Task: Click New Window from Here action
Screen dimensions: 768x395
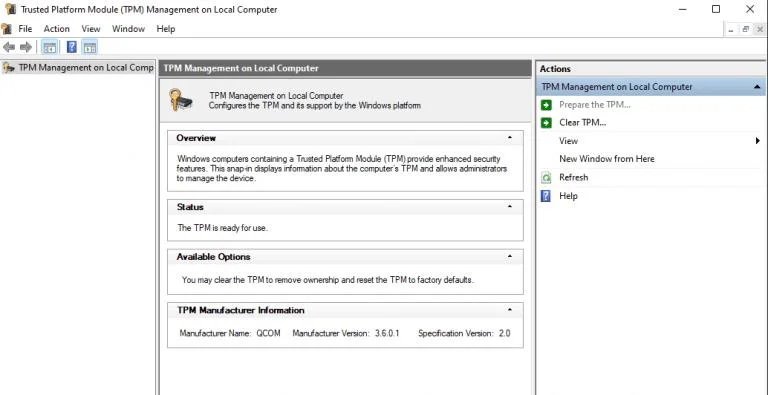Action: 606,159
